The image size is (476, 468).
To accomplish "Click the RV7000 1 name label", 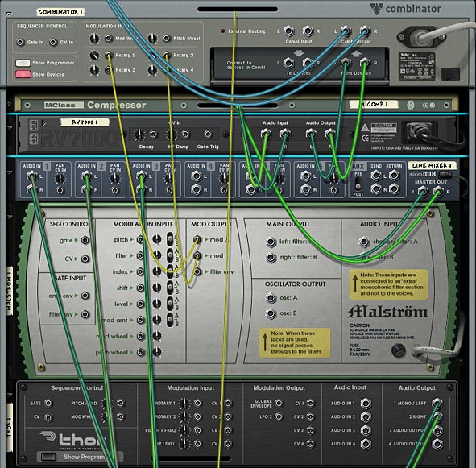I will click(x=85, y=122).
